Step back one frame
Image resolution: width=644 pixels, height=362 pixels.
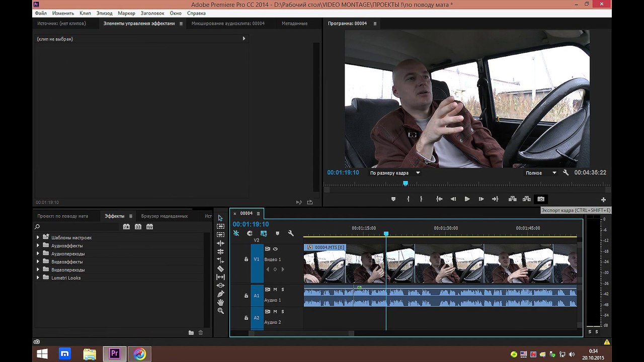tap(453, 199)
